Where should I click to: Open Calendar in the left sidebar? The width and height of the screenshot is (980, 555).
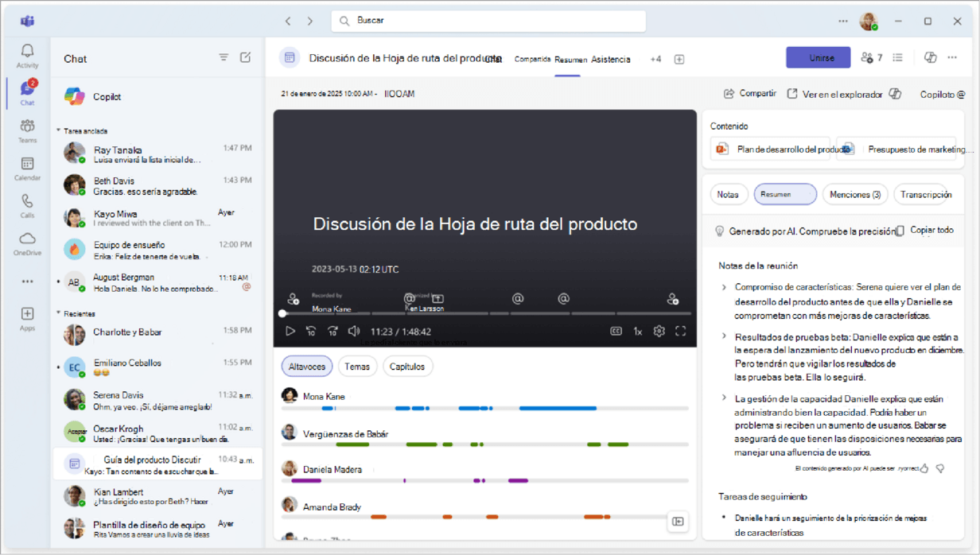27,168
